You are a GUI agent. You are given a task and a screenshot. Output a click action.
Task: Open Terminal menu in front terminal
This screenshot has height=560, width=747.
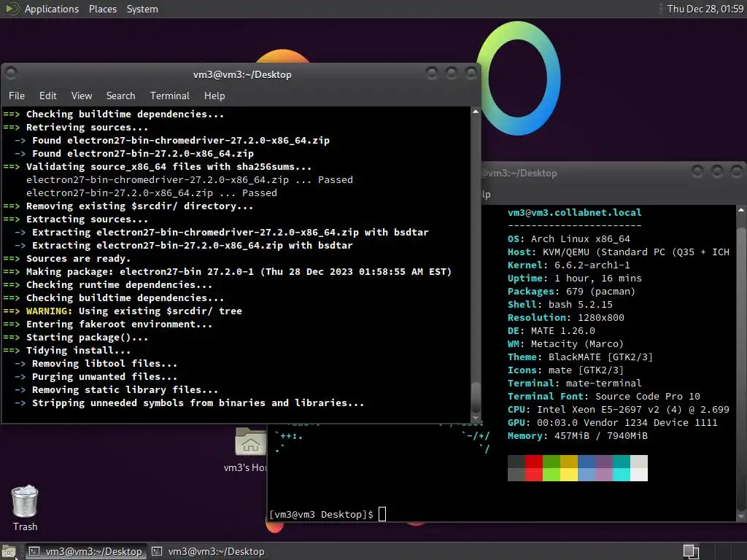(169, 96)
